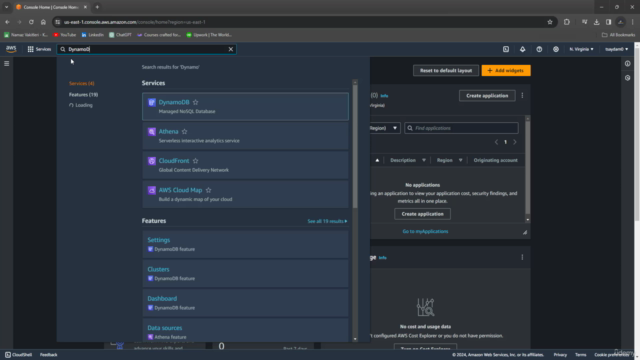Open the footer Privacy link
This screenshot has width=640, height=360.
[x=560, y=355]
